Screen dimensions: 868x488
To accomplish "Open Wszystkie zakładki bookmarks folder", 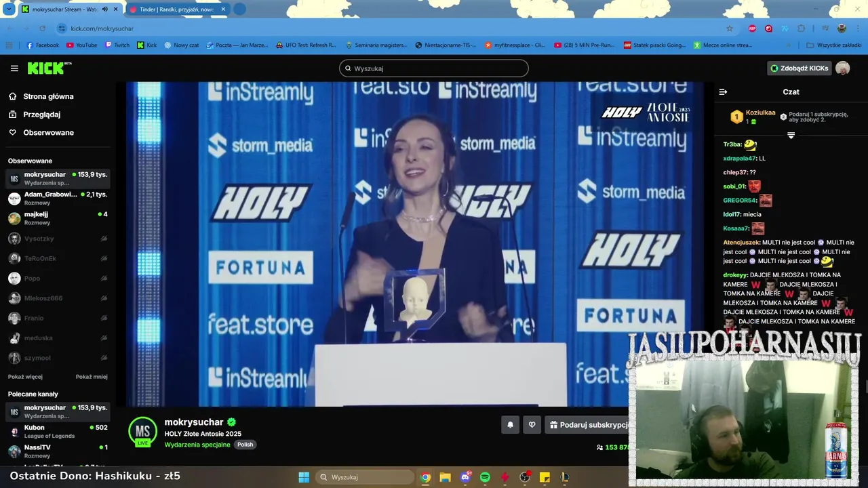I will click(x=834, y=45).
